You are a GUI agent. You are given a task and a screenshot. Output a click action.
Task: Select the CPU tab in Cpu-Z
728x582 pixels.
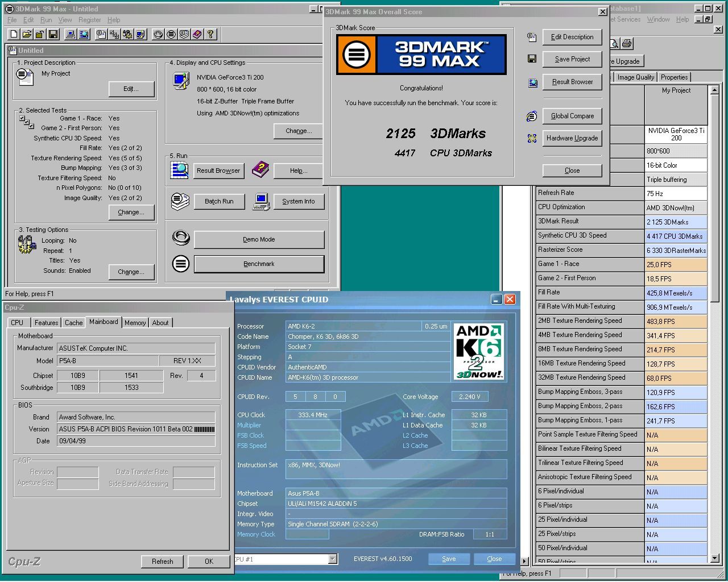[17, 323]
